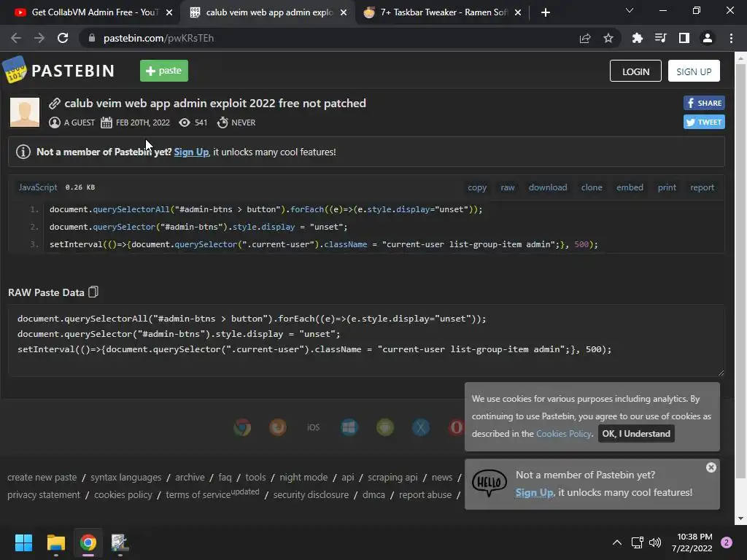Close the 7+ Taskbar Tweaker tab
This screenshot has height=560, width=747.
(518, 12)
